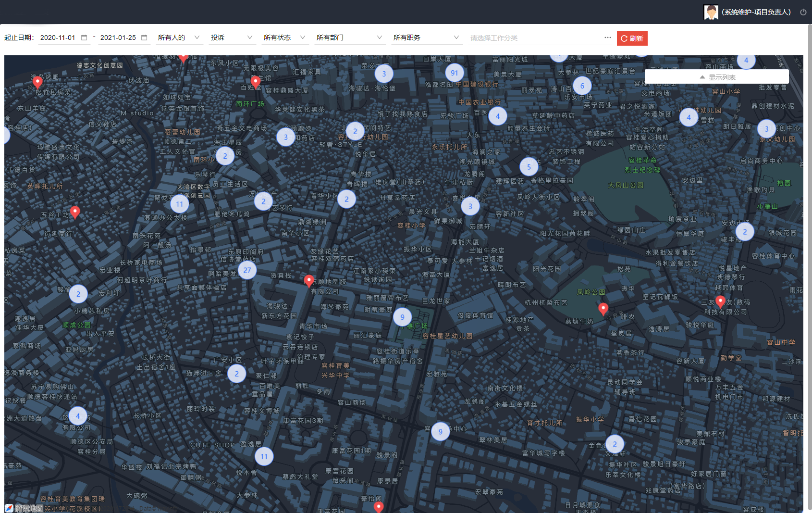Open calendar icon for end date 2021-01-25
The width and height of the screenshot is (812, 514).
[144, 38]
